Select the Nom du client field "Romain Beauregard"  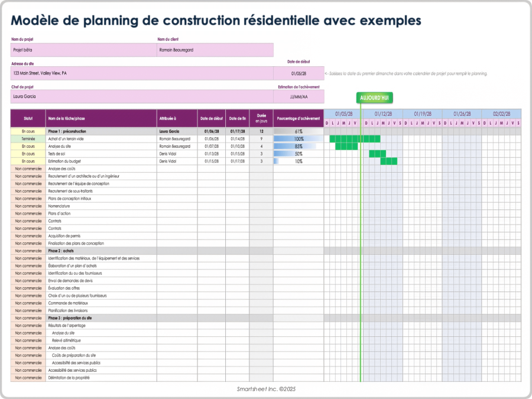(215, 50)
